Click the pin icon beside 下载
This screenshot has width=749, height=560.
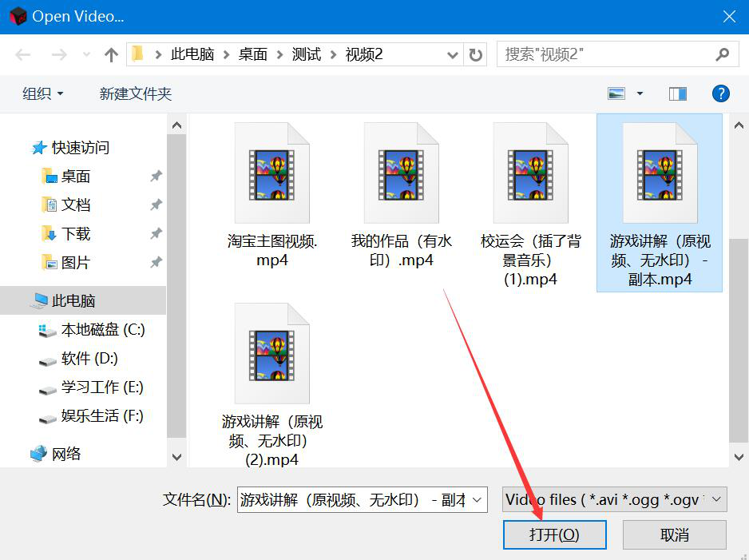pyautogui.click(x=156, y=233)
